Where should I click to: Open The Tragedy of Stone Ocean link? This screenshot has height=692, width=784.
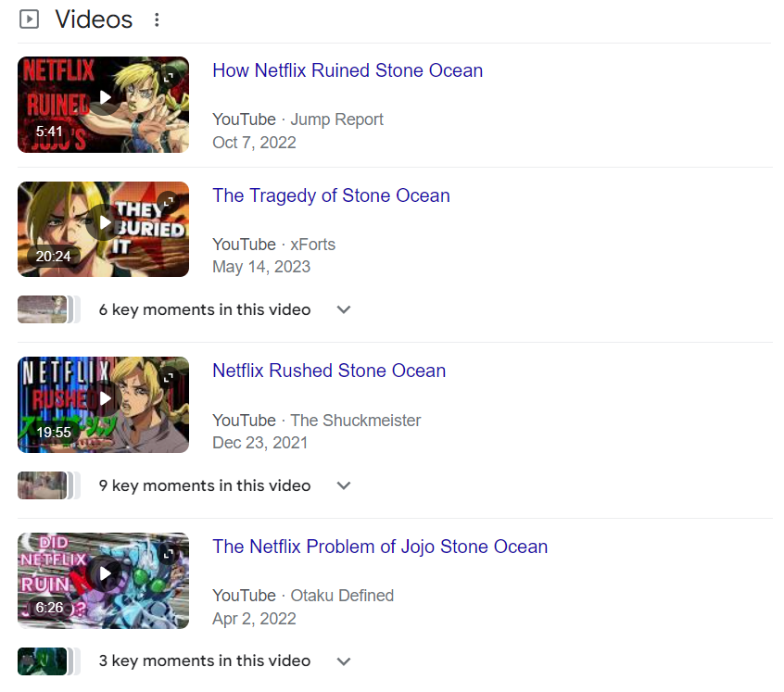(331, 195)
